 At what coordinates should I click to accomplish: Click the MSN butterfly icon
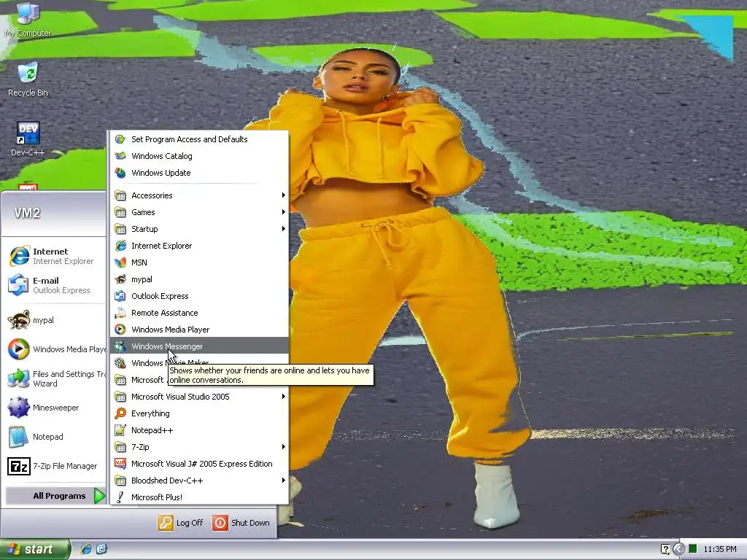(x=120, y=262)
